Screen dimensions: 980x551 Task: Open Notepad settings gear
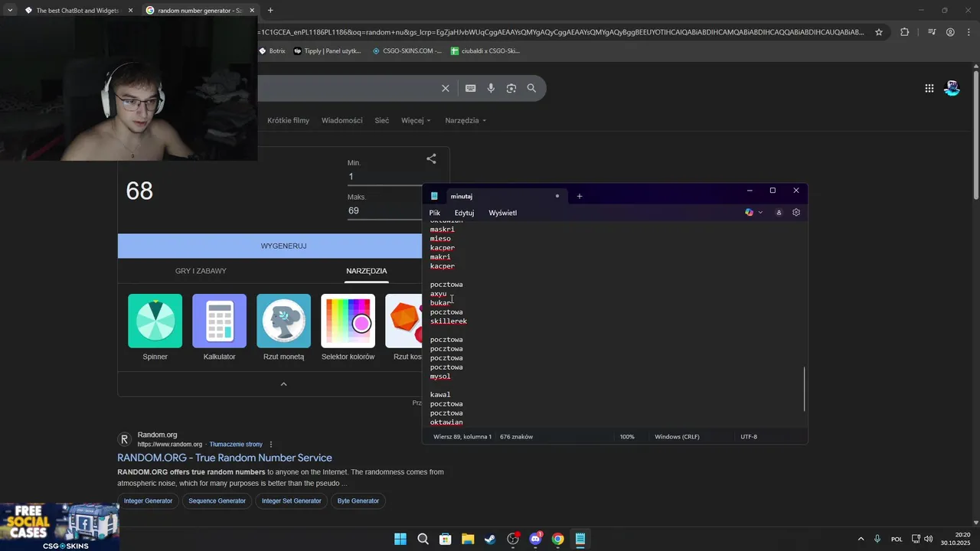tap(796, 212)
